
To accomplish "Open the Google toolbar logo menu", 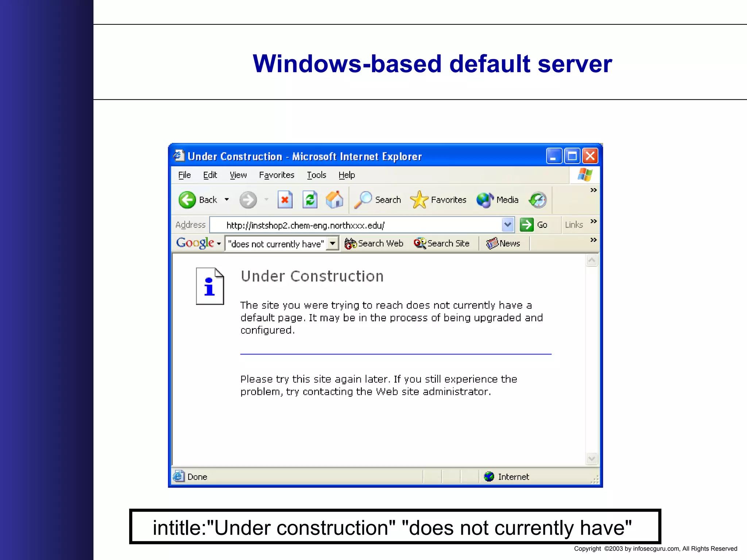I will [198, 243].
